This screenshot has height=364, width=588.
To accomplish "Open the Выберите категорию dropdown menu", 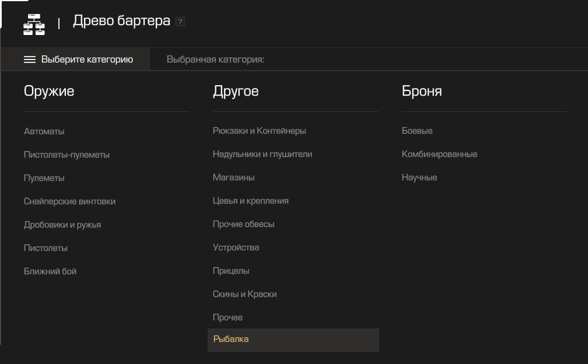I will pyautogui.click(x=78, y=60).
